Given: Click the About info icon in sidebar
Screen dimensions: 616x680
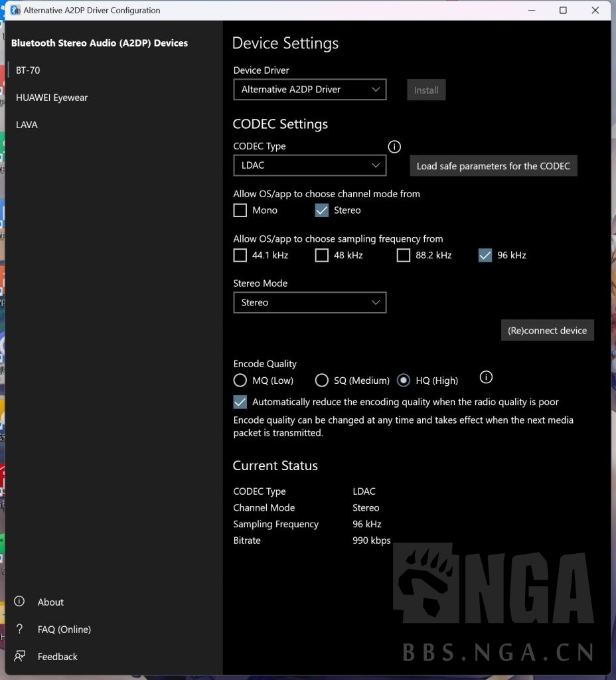Looking at the screenshot, I should pos(19,602).
